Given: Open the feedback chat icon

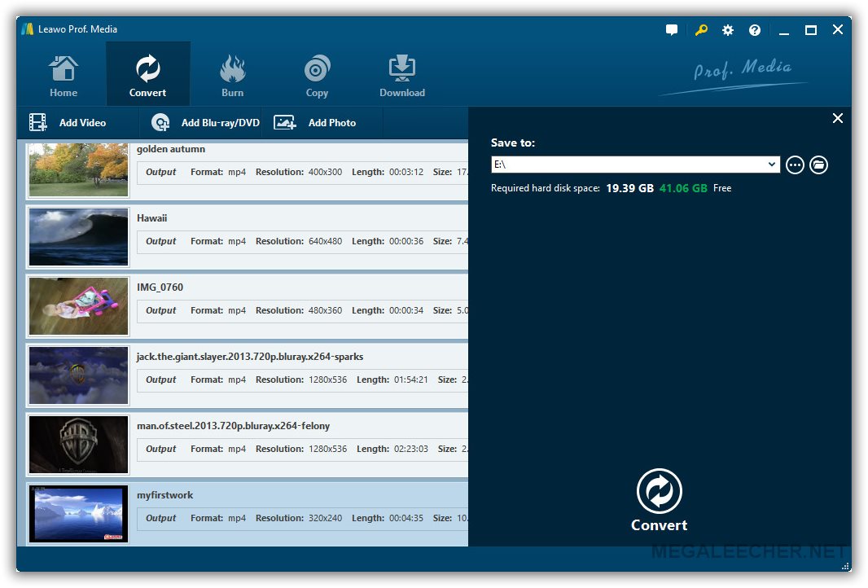Looking at the screenshot, I should 672,30.
